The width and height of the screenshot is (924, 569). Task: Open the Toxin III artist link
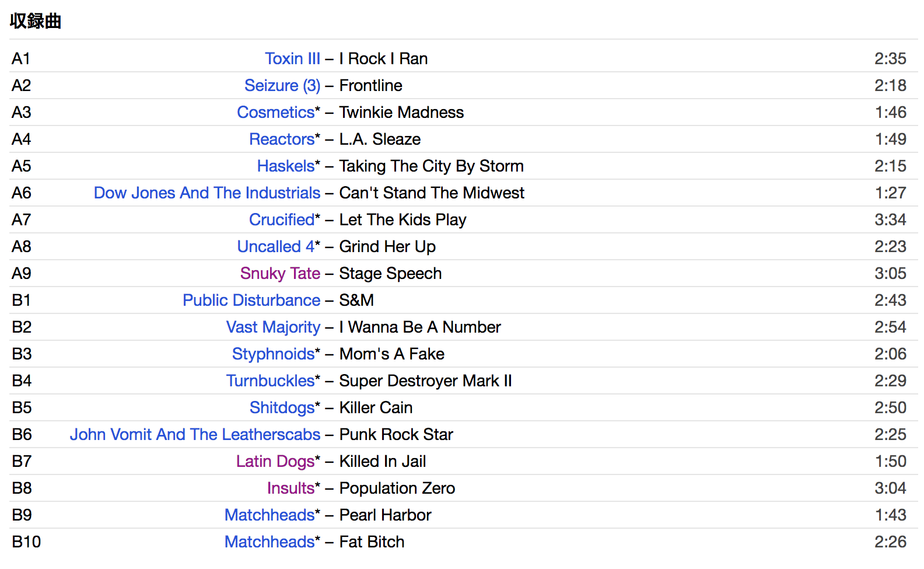(292, 59)
